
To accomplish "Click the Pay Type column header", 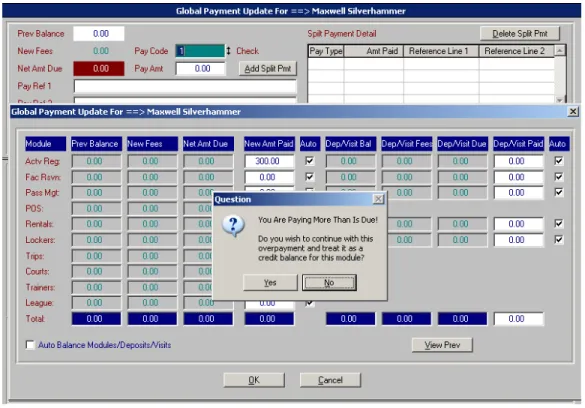I will (x=326, y=51).
